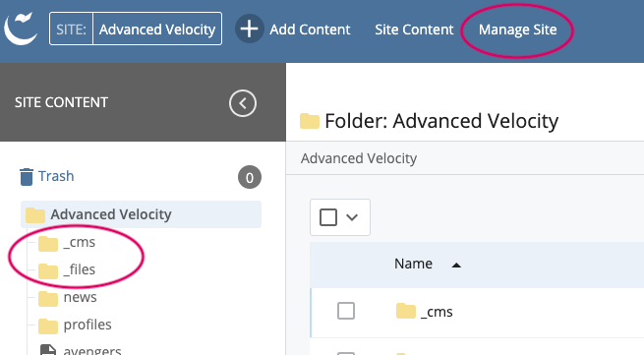Click the Advanced Velocity breadcrumb
Screen dimensions: 644x355
(x=359, y=158)
